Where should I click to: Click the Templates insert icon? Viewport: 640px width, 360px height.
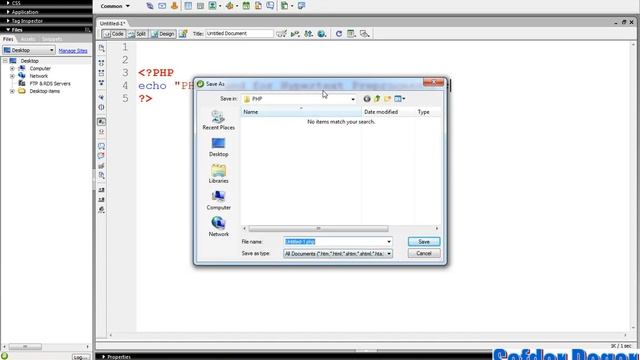284,6
